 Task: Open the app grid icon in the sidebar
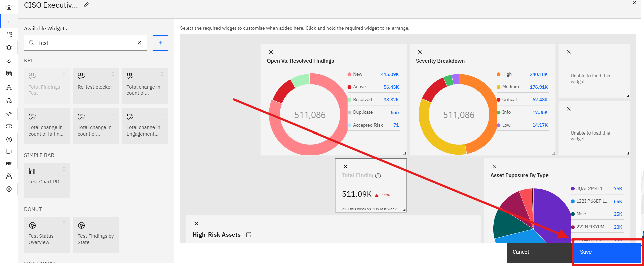[x=9, y=35]
